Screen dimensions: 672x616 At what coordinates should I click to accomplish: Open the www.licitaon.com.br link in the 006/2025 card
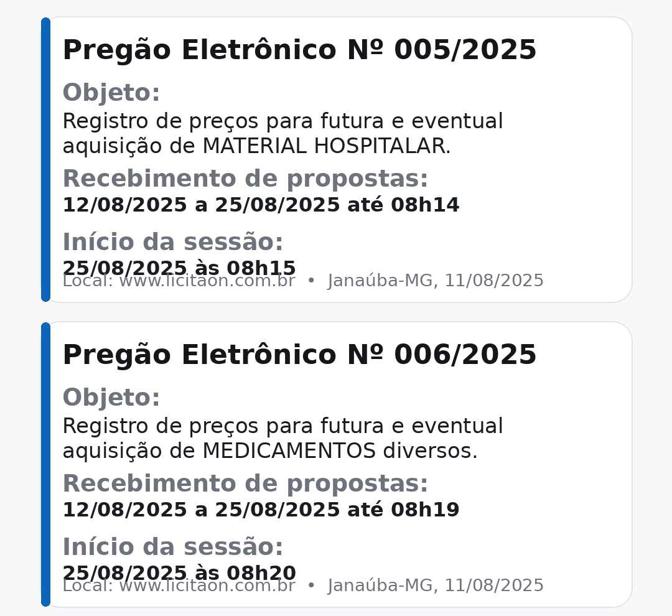pyautogui.click(x=207, y=587)
